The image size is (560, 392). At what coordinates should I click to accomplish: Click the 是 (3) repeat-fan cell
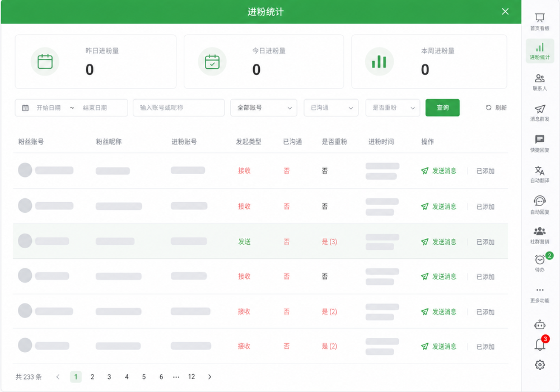coord(329,242)
